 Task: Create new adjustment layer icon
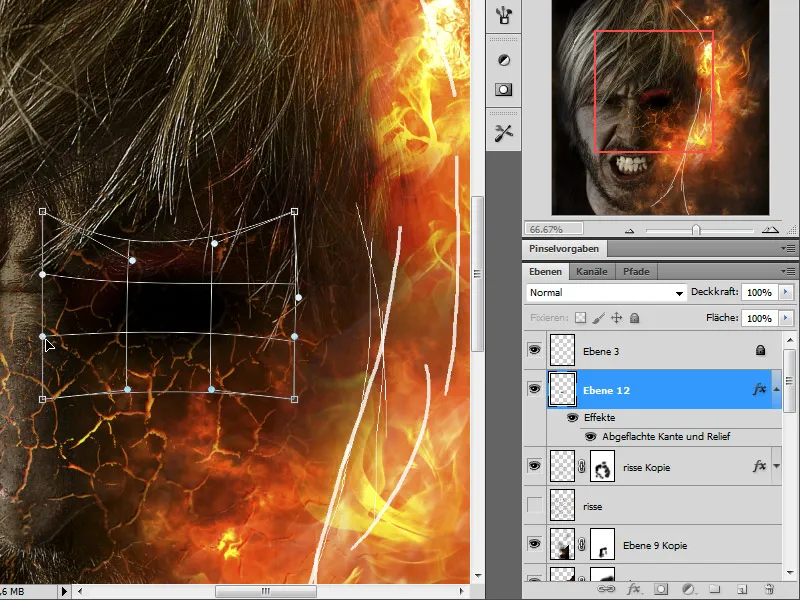pyautogui.click(x=688, y=589)
